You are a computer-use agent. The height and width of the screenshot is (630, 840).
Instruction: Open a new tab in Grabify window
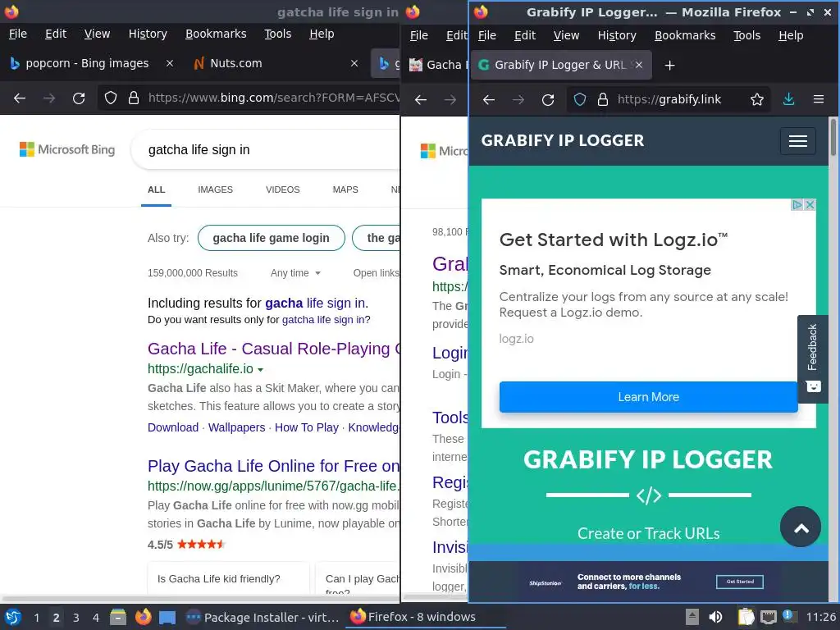669,66
